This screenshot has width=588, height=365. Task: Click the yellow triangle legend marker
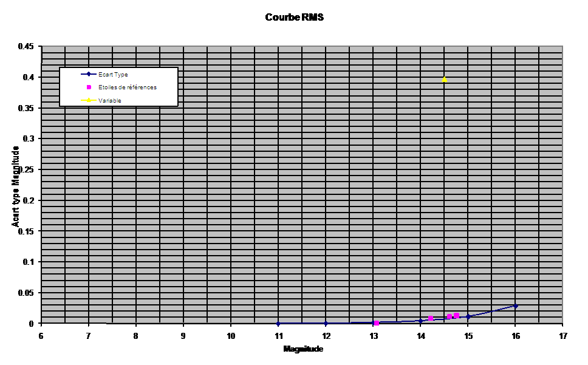89,100
